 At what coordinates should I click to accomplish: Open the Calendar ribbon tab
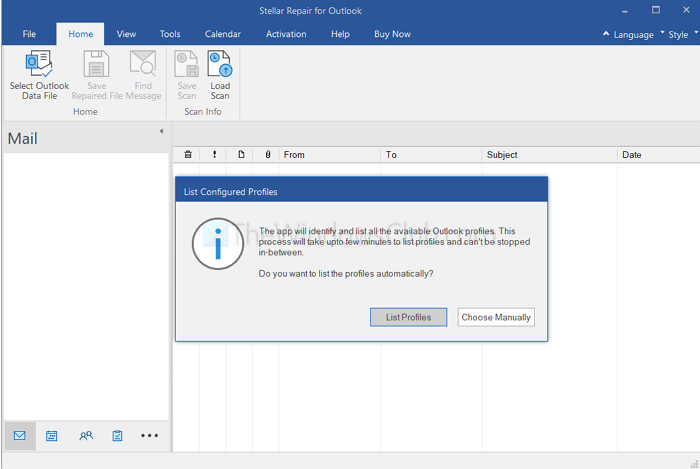point(223,34)
